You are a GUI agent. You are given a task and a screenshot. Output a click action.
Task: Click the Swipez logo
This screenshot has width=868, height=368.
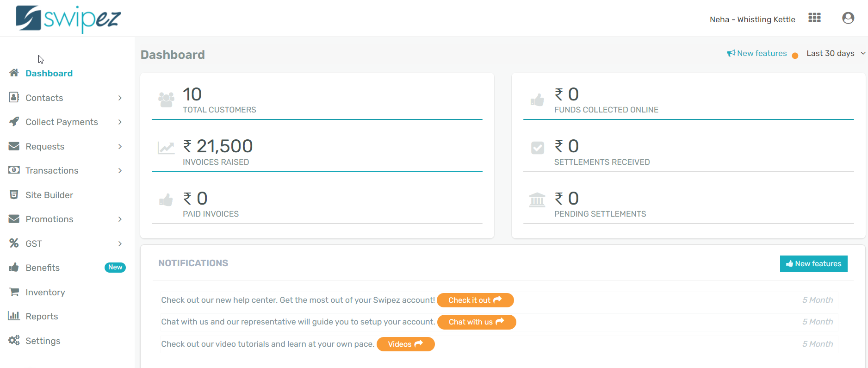point(68,19)
